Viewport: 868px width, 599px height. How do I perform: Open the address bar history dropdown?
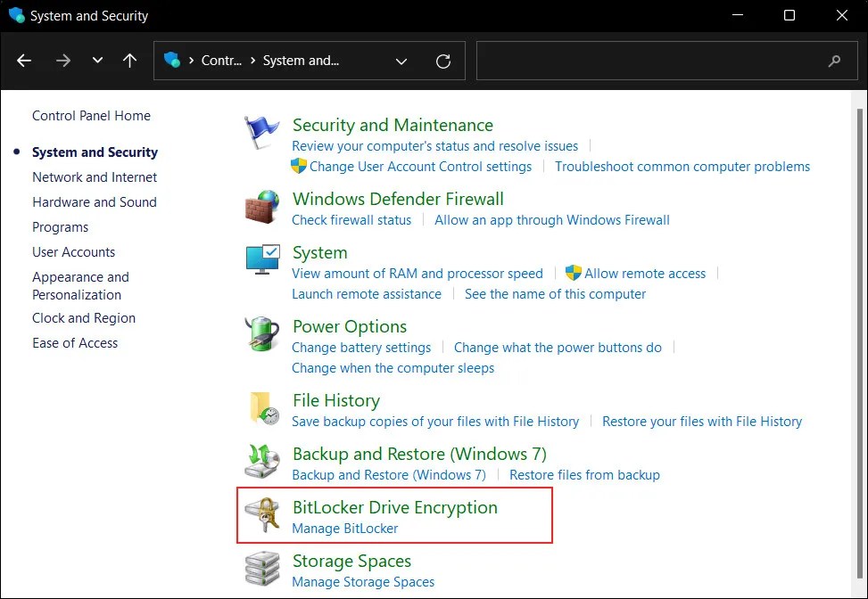click(401, 61)
